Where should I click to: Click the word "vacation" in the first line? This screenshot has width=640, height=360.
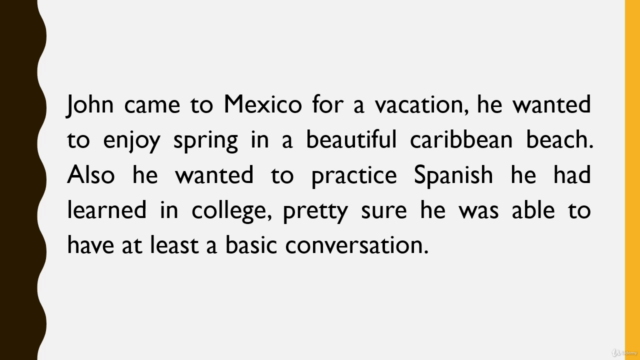421,105
